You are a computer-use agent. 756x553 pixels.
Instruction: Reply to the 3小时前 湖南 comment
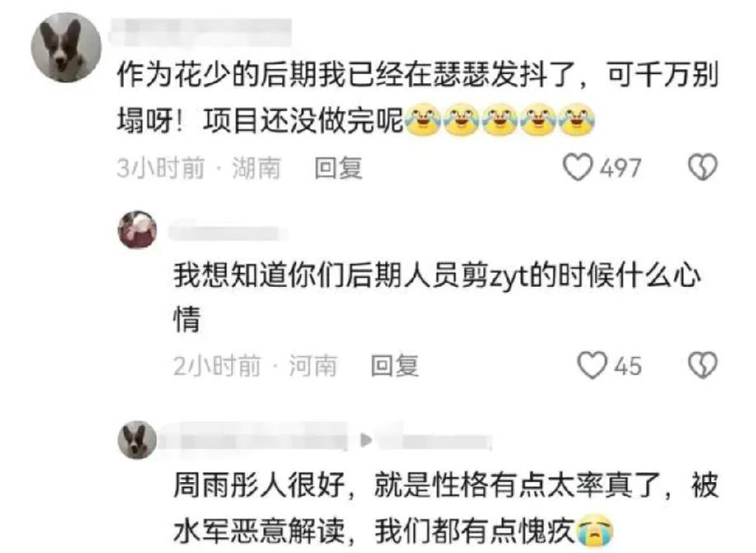pyautogui.click(x=338, y=168)
